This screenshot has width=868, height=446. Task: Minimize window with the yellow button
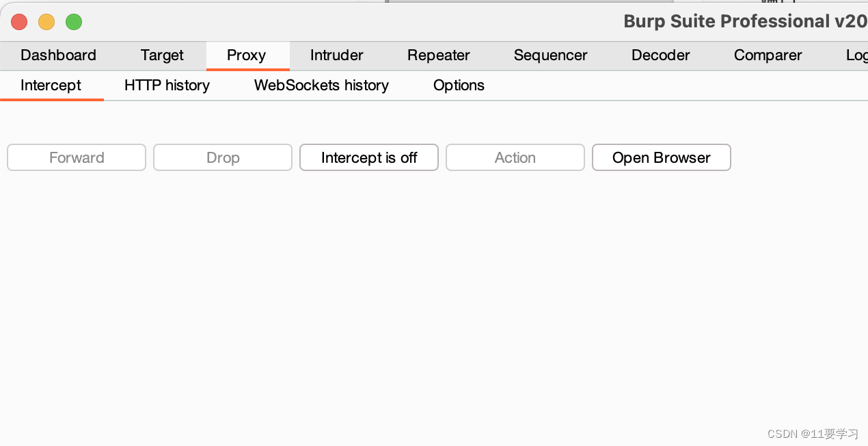tap(46, 22)
